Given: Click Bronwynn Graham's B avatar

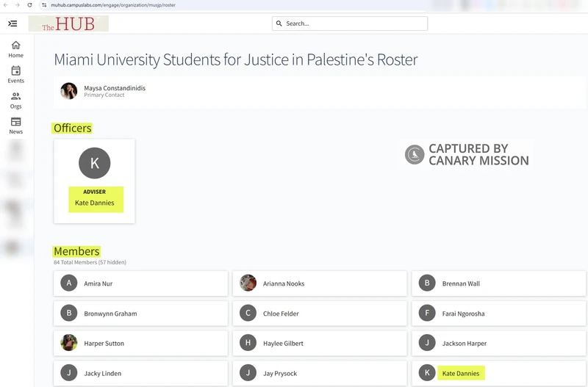Looking at the screenshot, I should pos(69,313).
